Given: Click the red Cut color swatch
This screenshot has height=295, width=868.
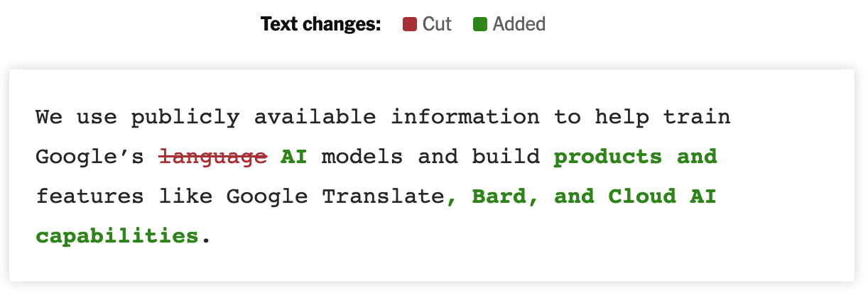Looking at the screenshot, I should (x=409, y=24).
